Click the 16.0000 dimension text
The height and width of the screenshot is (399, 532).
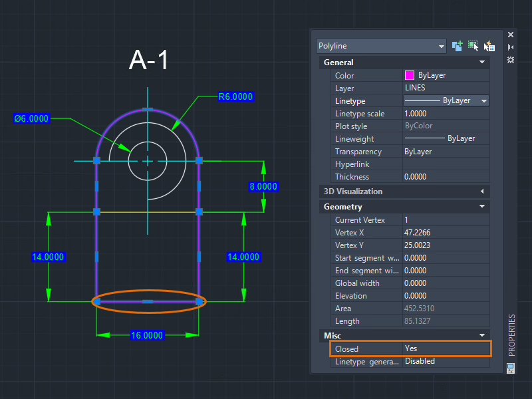point(147,335)
